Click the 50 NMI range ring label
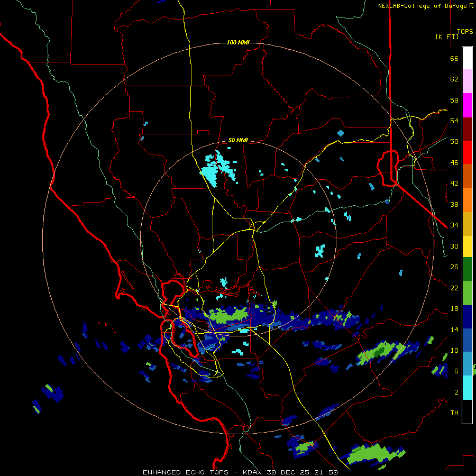The image size is (476, 476). 238,140
